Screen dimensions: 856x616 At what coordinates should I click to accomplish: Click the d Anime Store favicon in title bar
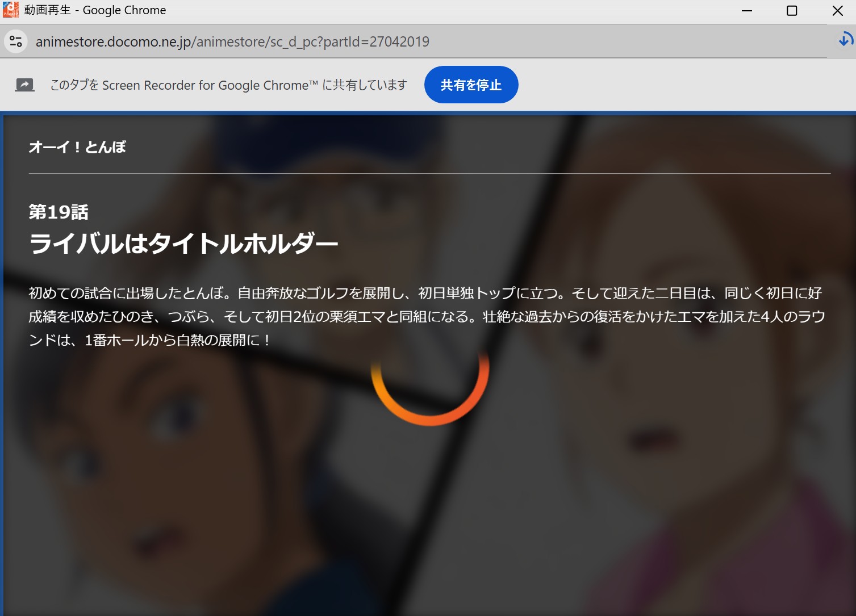[x=11, y=10]
